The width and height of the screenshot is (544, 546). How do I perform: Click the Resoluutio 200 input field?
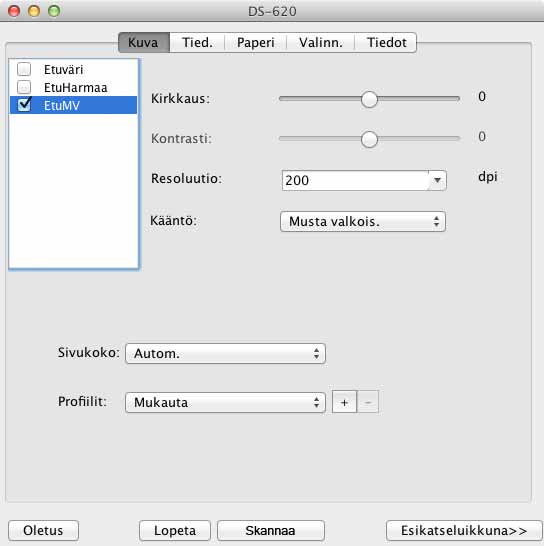355,180
